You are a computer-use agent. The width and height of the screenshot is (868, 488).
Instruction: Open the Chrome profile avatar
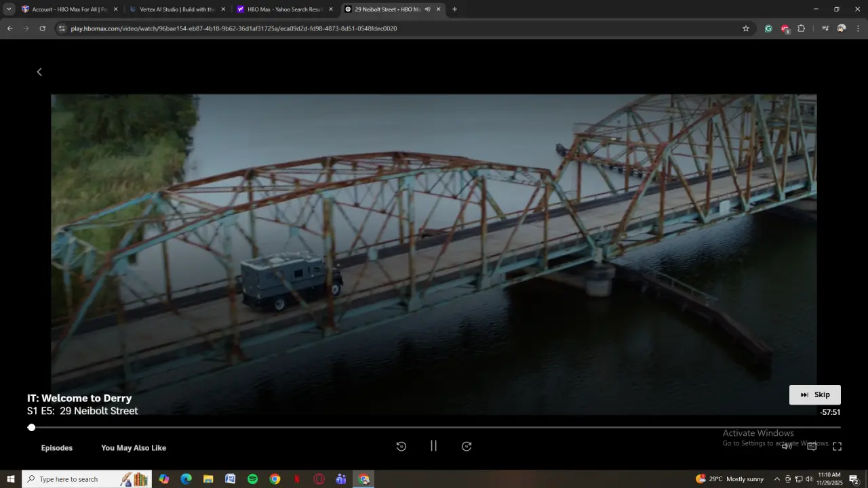[842, 28]
